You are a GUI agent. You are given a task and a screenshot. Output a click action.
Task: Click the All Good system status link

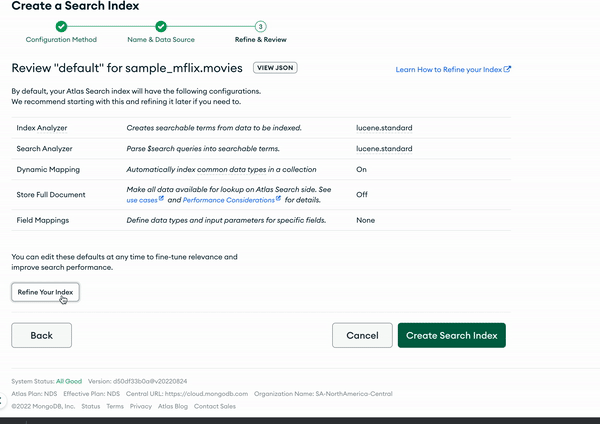click(x=69, y=381)
